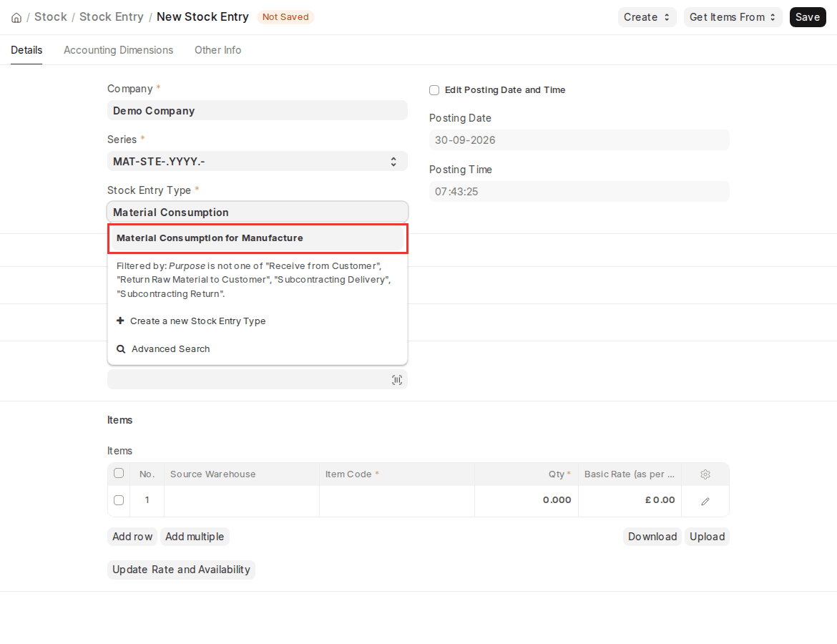
Task: Click the Advanced Search magnifier icon
Action: [121, 348]
